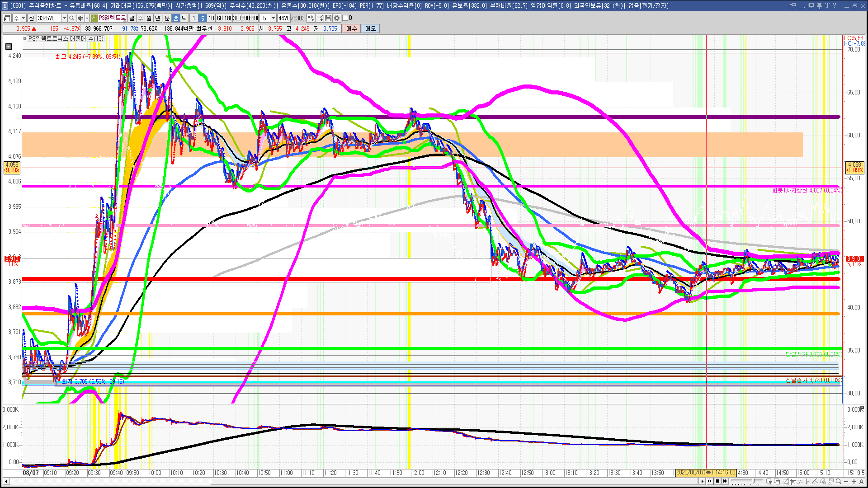This screenshot has height=488, width=868.
Task: Open the chart settings gear icon
Action: (337, 18)
